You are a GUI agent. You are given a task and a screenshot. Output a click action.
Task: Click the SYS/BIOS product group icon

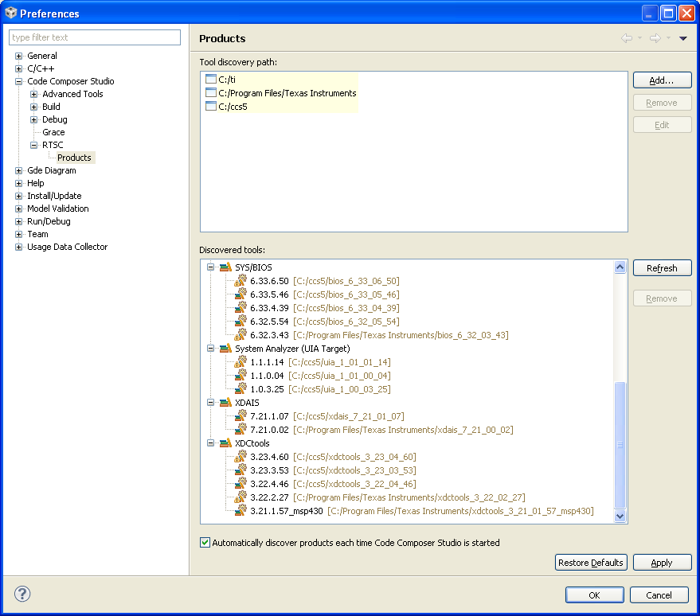tap(225, 267)
